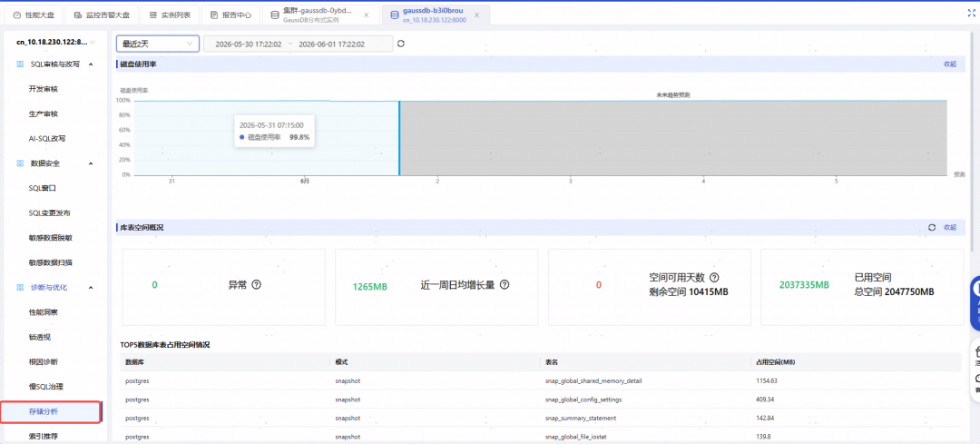Click the document icon on 报告中心 tab
This screenshot has width=980, height=444.
pyautogui.click(x=214, y=15)
